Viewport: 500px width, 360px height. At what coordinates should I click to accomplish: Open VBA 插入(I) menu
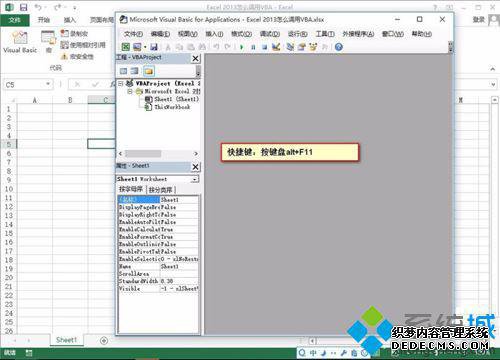[x=214, y=34]
